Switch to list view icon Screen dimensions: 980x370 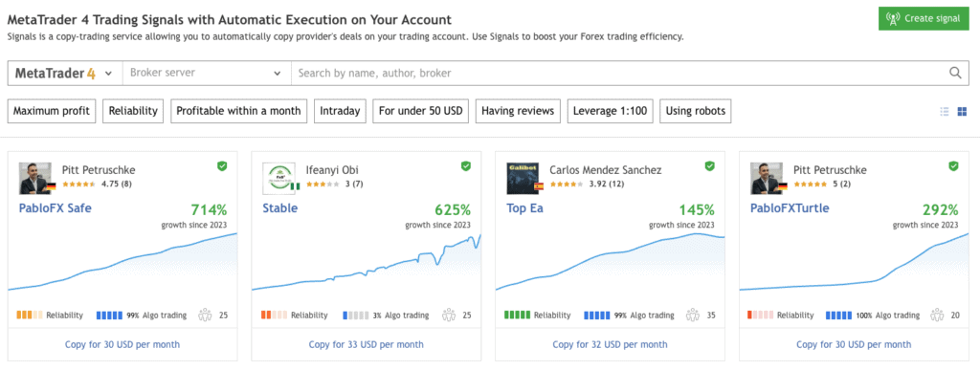tap(945, 112)
